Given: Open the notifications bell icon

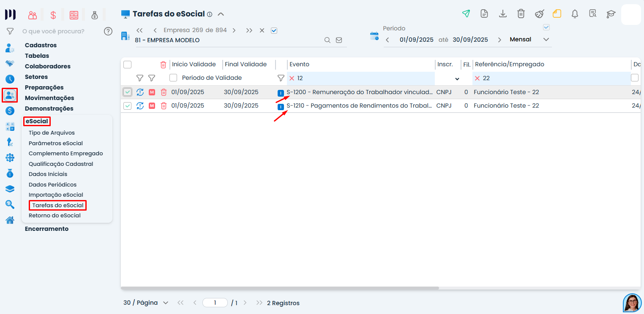Looking at the screenshot, I should tap(575, 14).
